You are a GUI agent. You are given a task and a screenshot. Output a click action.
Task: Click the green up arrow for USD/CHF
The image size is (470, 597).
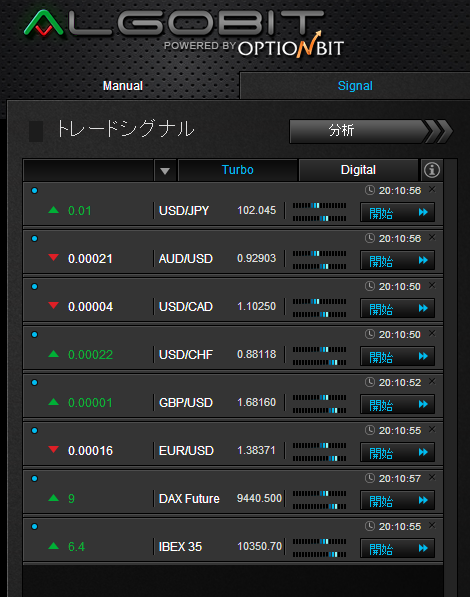click(54, 354)
